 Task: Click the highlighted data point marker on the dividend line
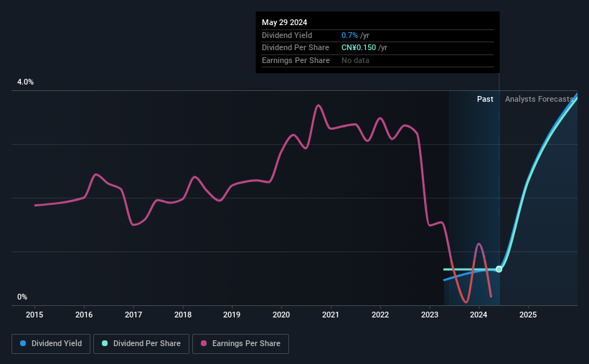pyautogui.click(x=499, y=269)
